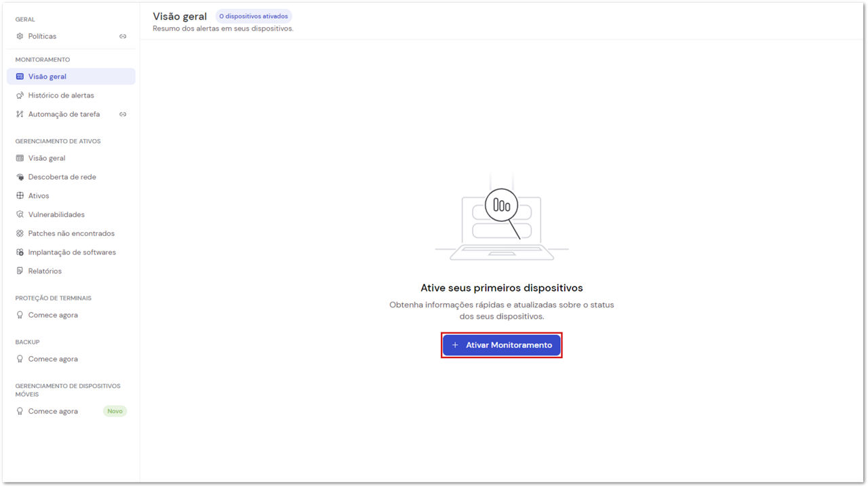This screenshot has width=868, height=487.
Task: Click the BACKUP section label
Action: click(28, 343)
